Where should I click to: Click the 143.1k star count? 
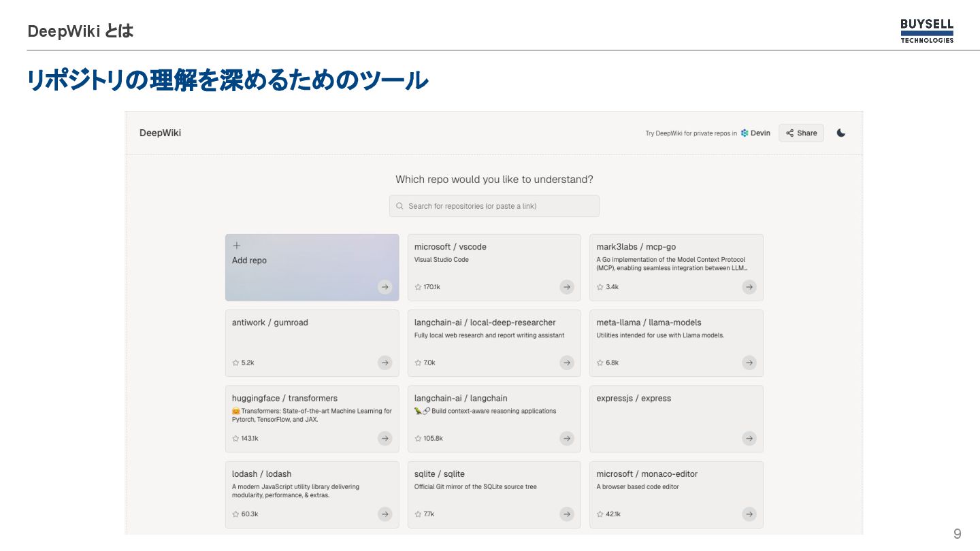click(250, 439)
